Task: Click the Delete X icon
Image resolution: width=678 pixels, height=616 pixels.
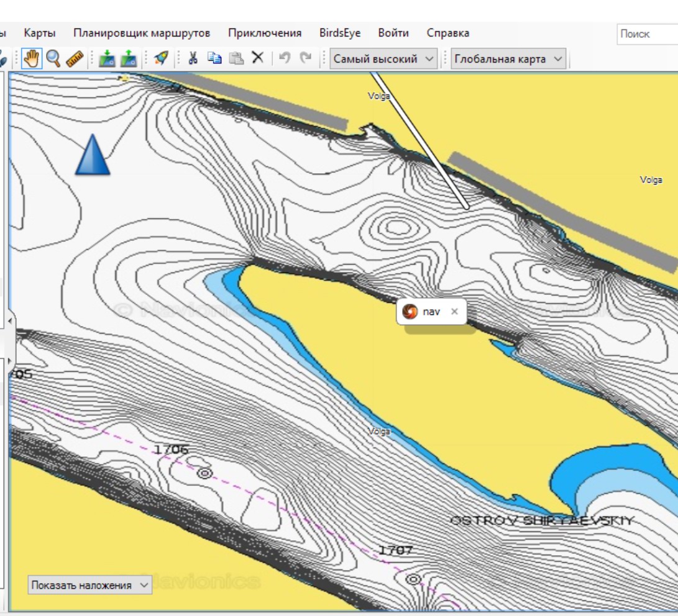Action: tap(258, 58)
